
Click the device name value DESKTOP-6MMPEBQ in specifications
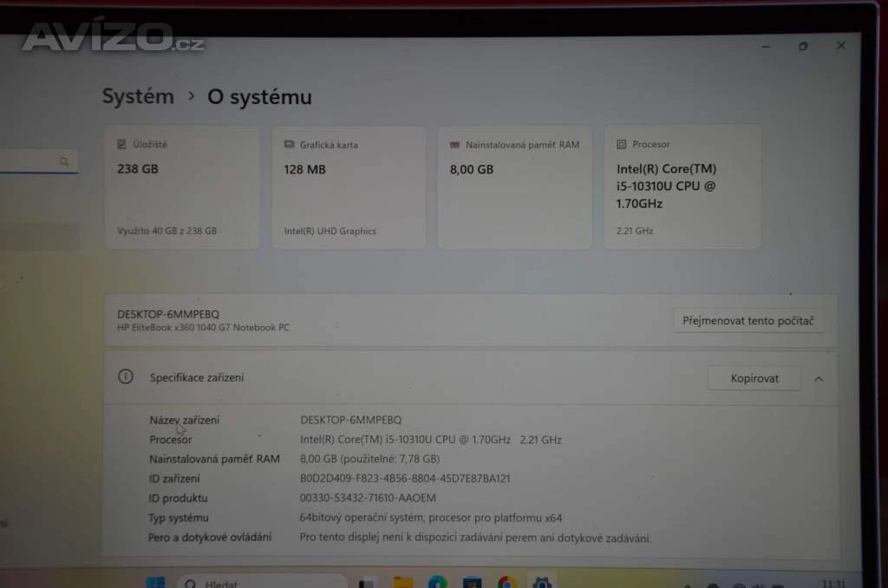350,420
